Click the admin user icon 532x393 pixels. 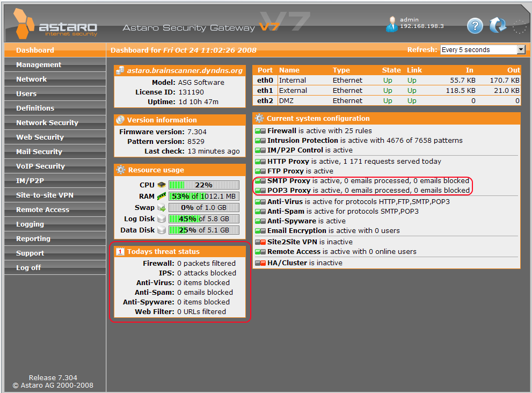(392, 24)
